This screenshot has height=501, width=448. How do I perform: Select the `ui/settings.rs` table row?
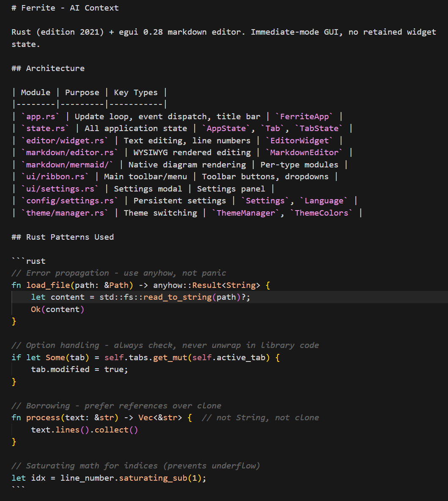[x=60, y=189]
